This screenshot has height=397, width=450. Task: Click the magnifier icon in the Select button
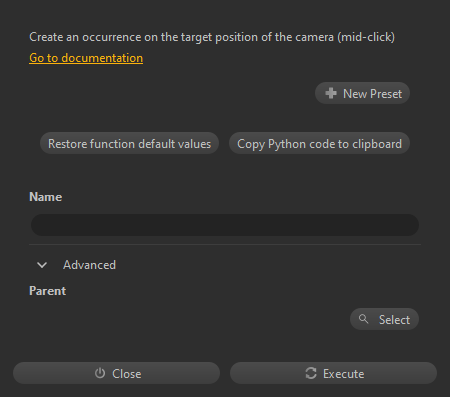363,319
